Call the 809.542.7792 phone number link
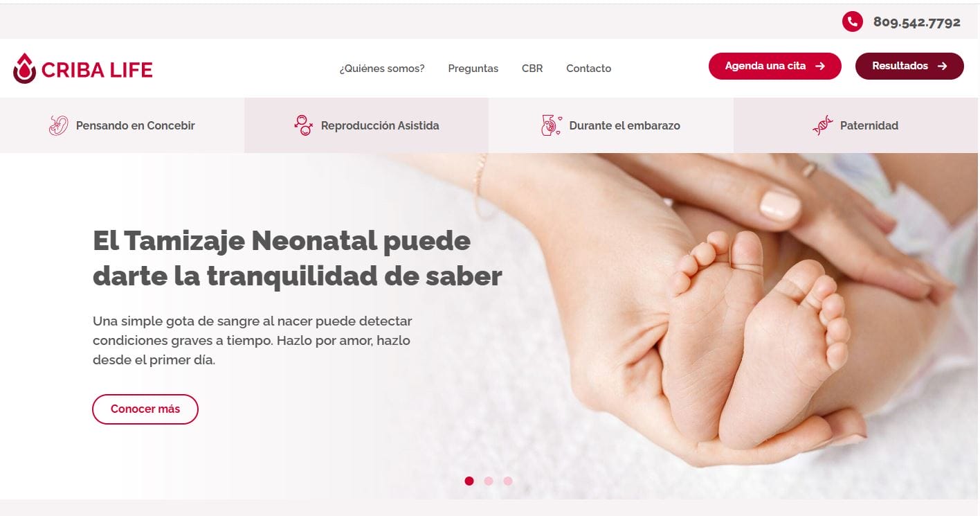The width and height of the screenshot is (980, 516). pyautogui.click(x=916, y=21)
